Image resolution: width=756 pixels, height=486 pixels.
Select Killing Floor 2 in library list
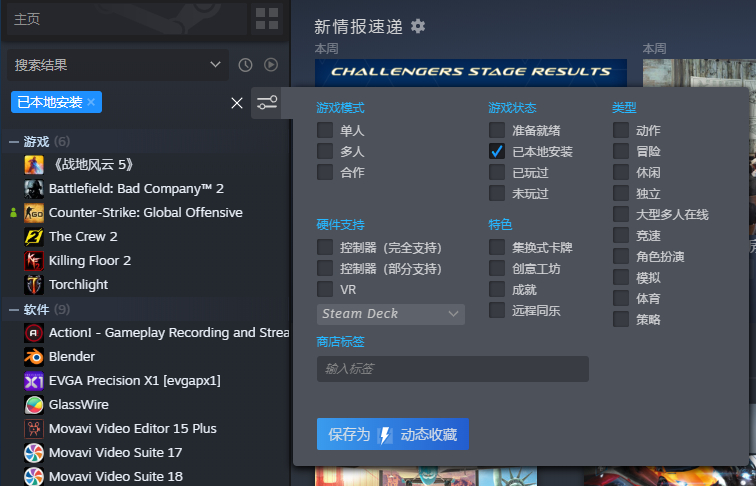(90, 261)
